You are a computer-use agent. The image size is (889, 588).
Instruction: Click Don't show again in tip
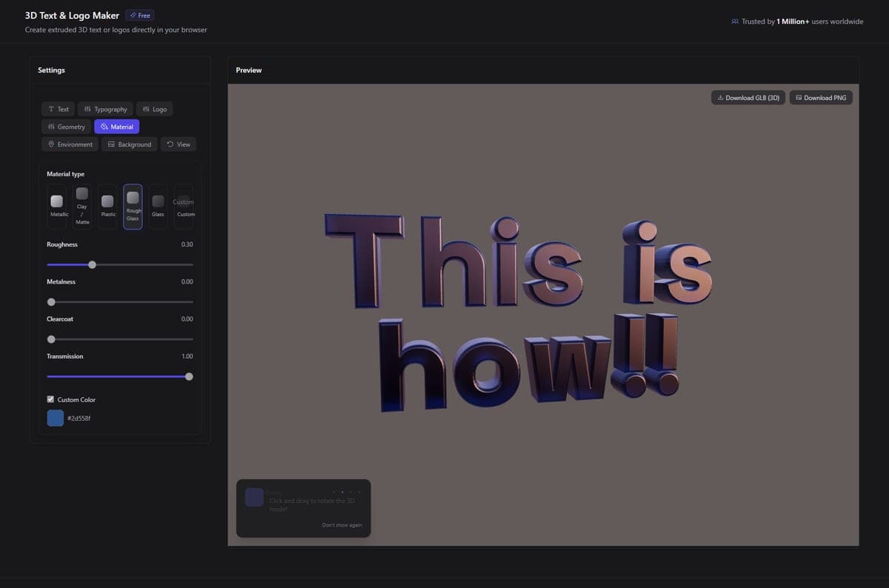(x=342, y=525)
